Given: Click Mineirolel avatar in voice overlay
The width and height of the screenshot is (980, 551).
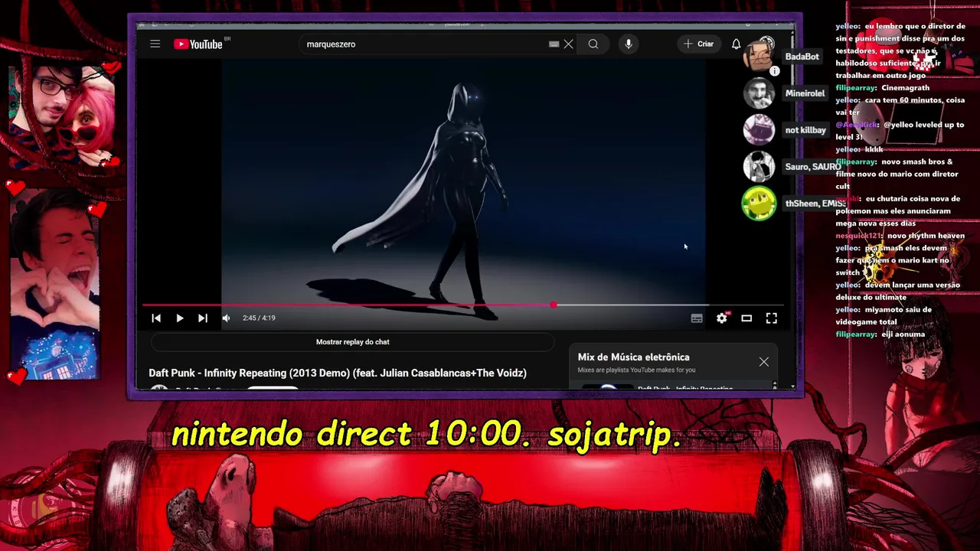Looking at the screenshot, I should click(x=759, y=93).
